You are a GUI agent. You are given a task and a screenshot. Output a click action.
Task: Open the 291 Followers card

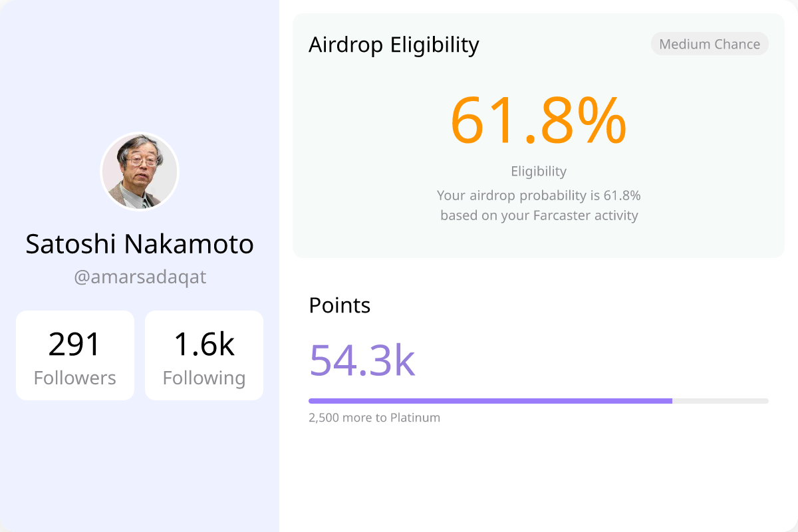click(75, 355)
